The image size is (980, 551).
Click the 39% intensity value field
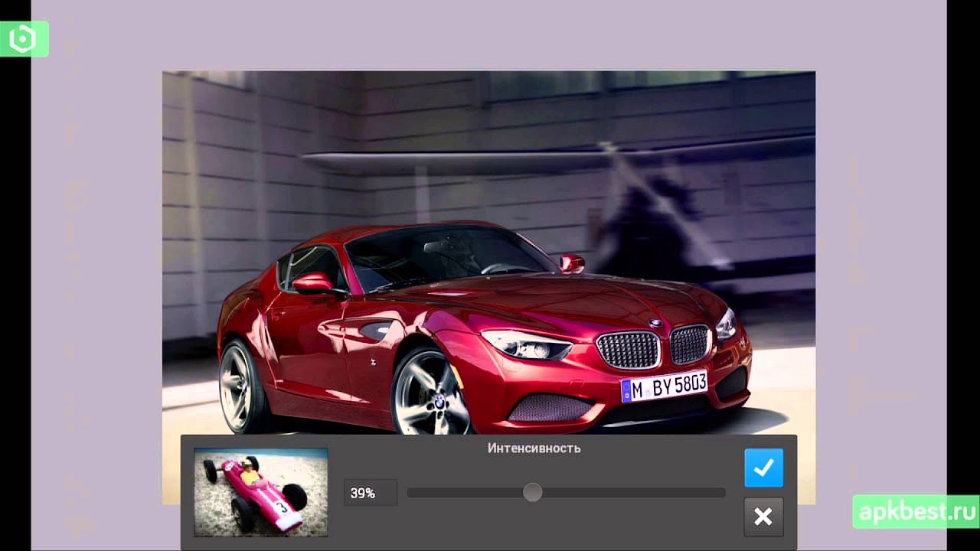point(371,494)
